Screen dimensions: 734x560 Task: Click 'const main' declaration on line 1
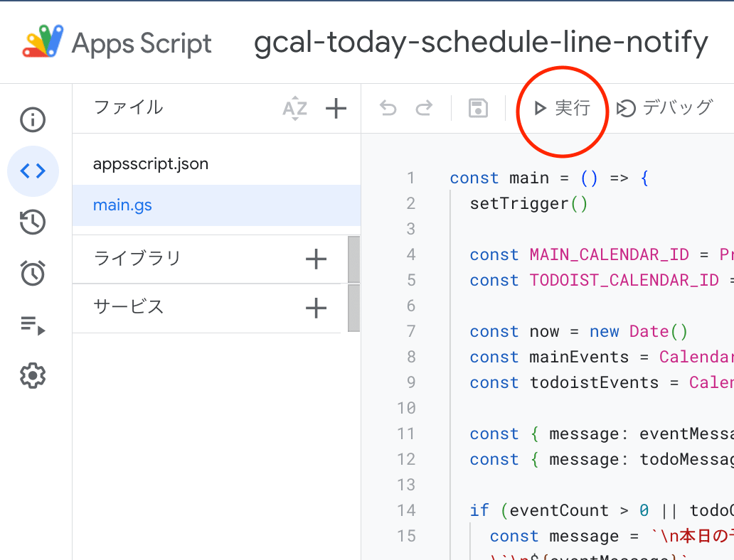pos(499,178)
